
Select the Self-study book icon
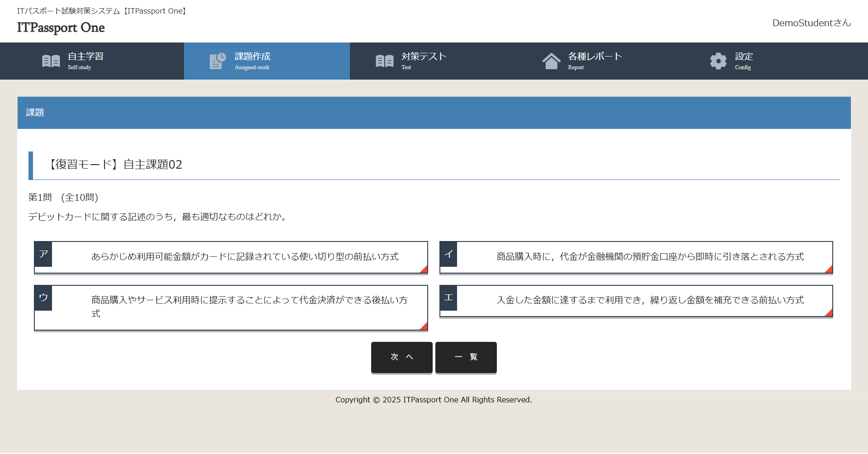click(51, 61)
